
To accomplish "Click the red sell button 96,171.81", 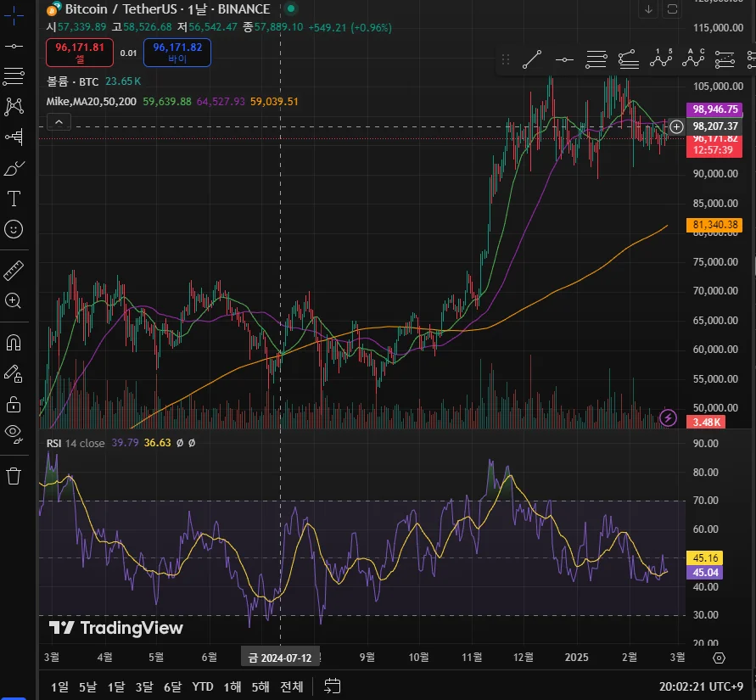I will pos(80,53).
